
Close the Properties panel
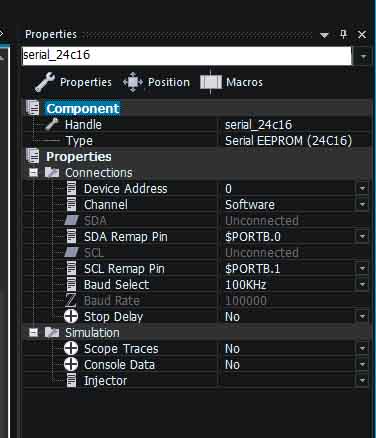point(362,35)
